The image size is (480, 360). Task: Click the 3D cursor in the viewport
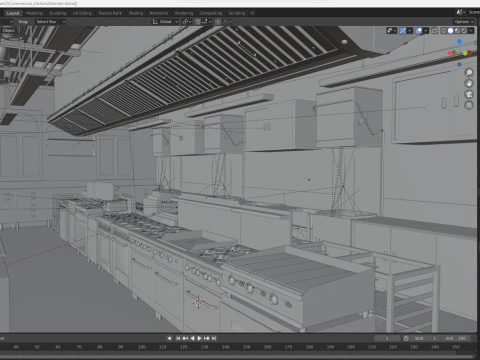[x=199, y=302]
